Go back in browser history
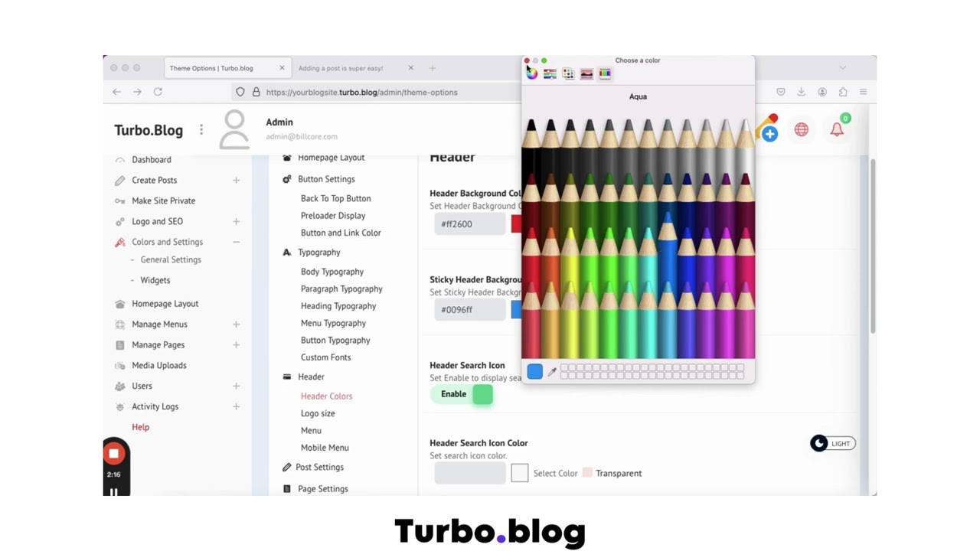Image resolution: width=980 pixels, height=551 pixels. (x=116, y=92)
